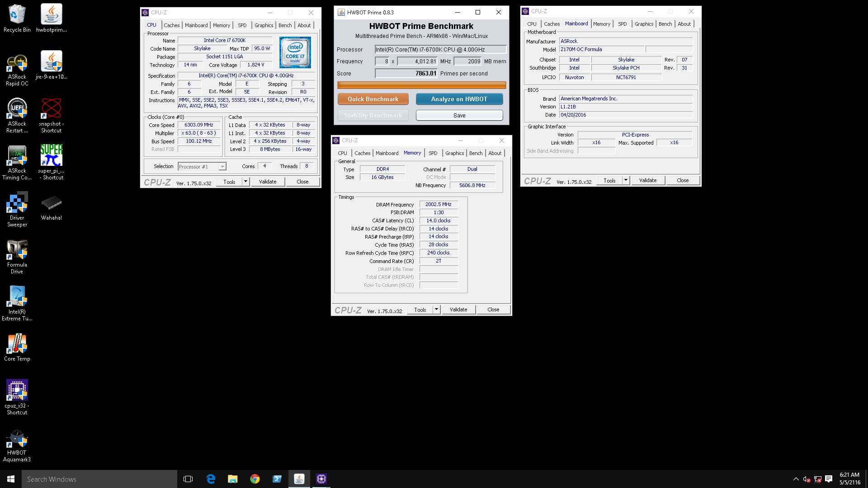Switch to Memory tab in CPU window
Image resolution: width=868 pixels, height=488 pixels.
(222, 25)
